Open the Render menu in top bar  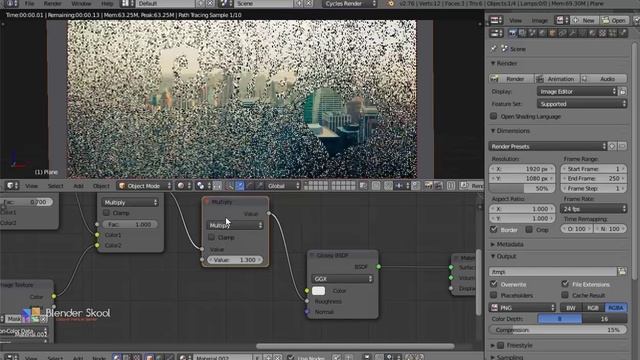53,3
